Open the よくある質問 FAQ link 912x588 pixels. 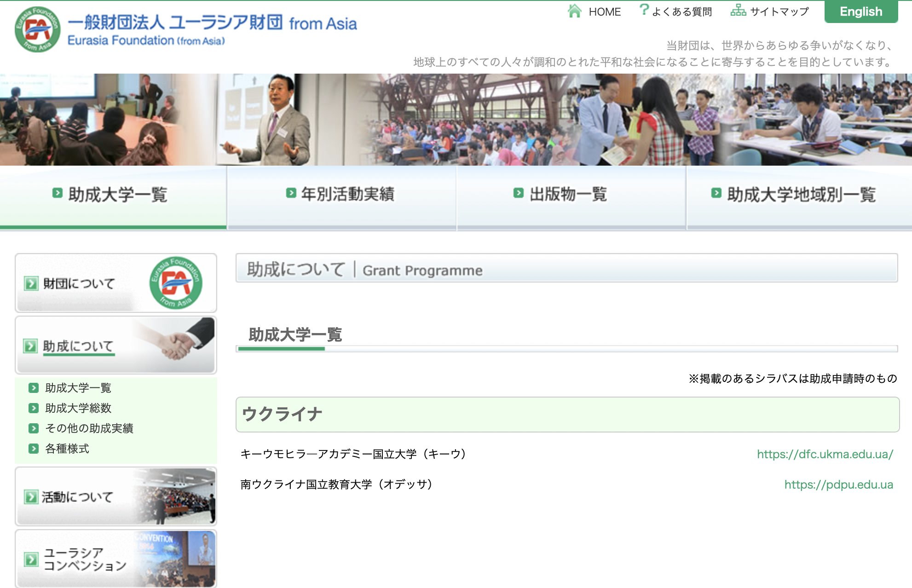pos(681,12)
